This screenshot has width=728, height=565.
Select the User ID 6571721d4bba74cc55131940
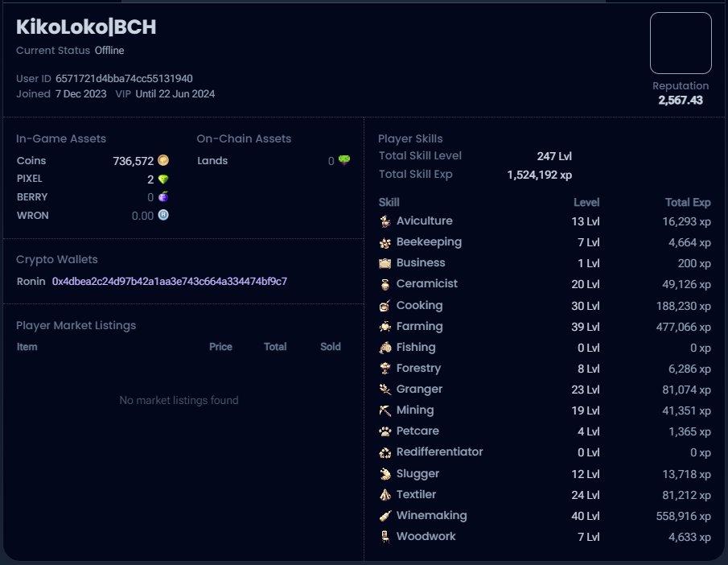click(x=124, y=79)
